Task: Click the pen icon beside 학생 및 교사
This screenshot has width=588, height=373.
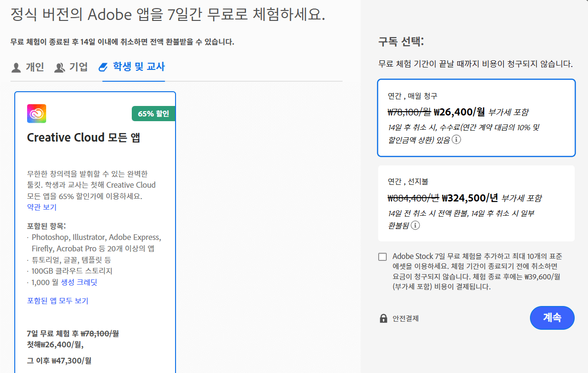Action: (103, 67)
